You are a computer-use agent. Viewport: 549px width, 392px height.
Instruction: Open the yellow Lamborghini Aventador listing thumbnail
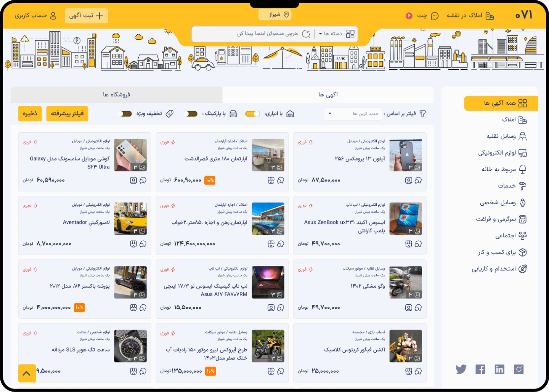(130, 219)
